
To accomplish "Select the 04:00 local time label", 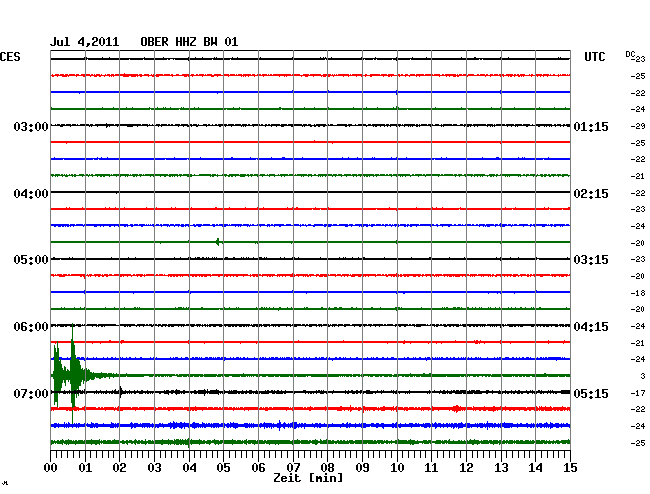I will point(31,194).
